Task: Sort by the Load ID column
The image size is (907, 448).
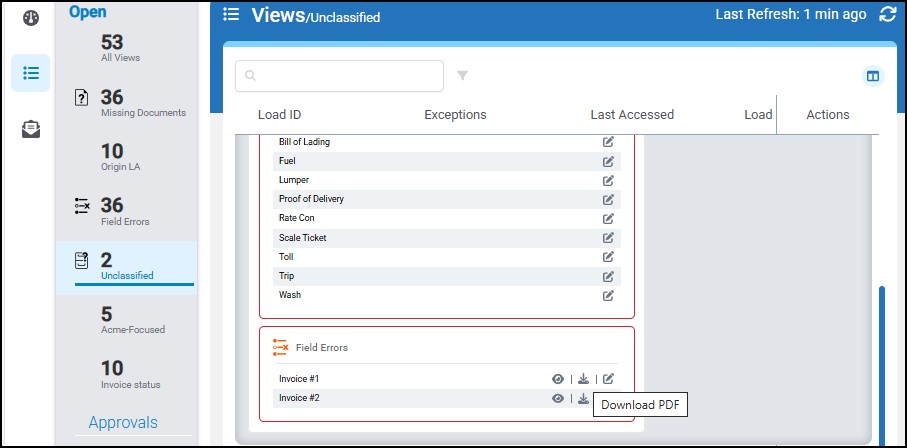Action: tap(279, 115)
